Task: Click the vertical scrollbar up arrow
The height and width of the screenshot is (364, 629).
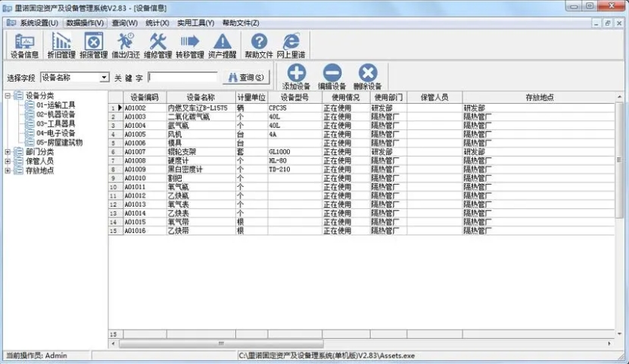Action: click(619, 97)
